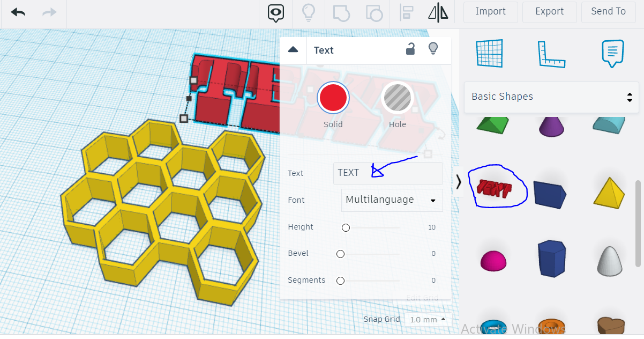Open the Basic Shapes category dropdown

coord(551,97)
